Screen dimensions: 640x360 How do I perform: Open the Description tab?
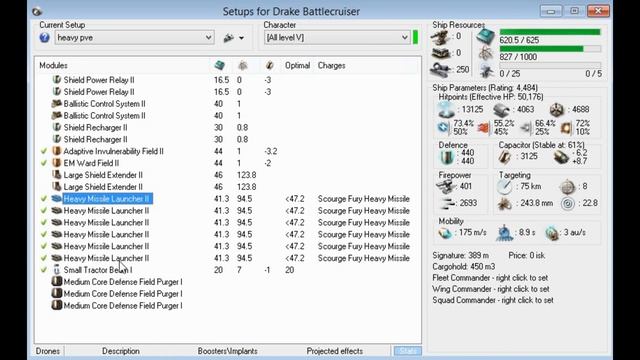[121, 351]
